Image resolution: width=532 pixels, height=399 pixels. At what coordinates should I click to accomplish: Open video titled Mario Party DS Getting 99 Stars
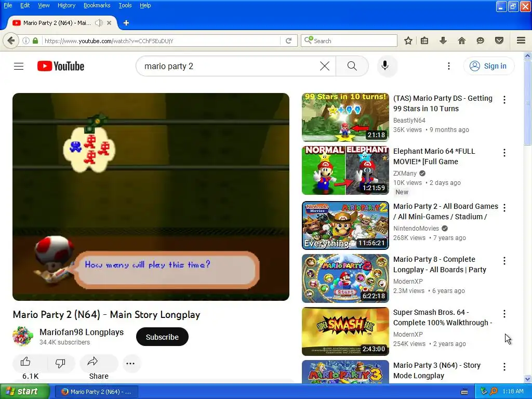pos(443,103)
